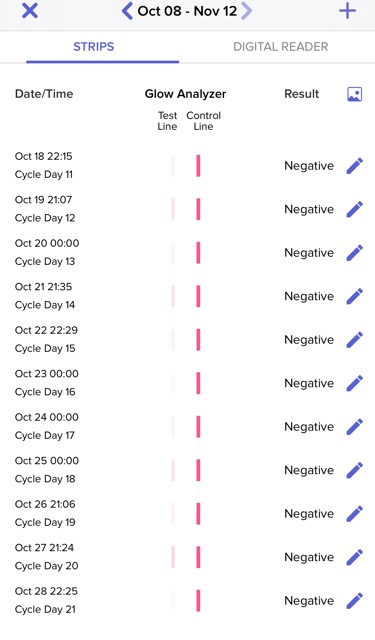Edit the Oct 18 22:15 result
Viewport: 375px width, 640px height.
coord(355,166)
